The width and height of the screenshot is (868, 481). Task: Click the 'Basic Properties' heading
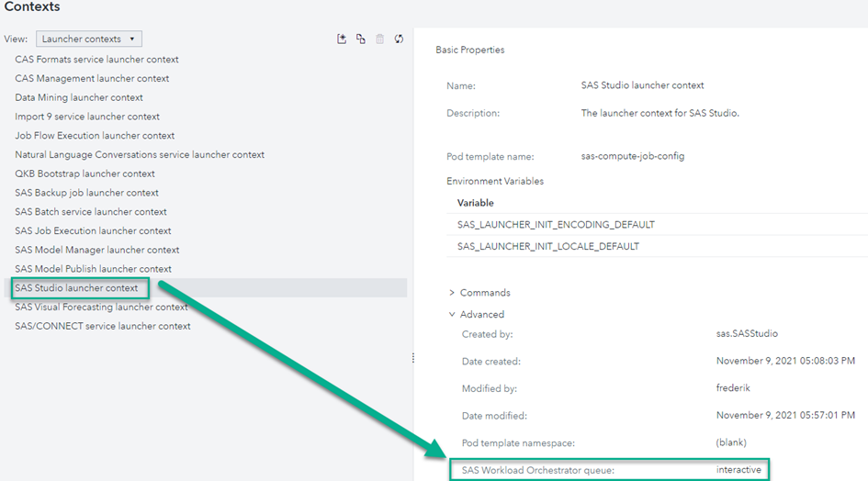pyautogui.click(x=470, y=50)
